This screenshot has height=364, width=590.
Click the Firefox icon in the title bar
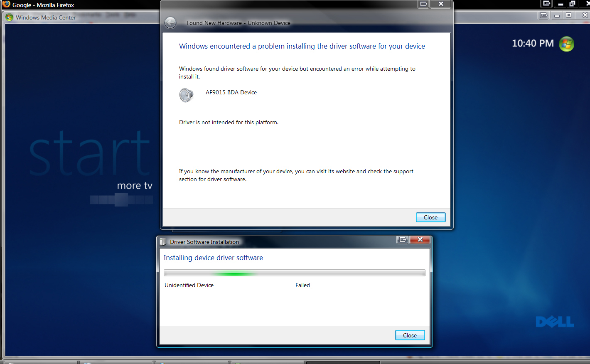6,4
